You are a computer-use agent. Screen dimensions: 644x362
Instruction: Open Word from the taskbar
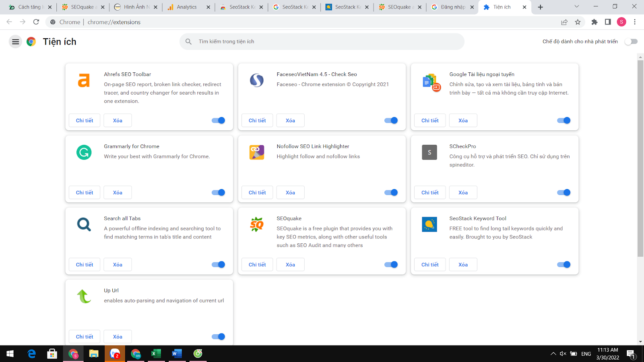[177, 354]
